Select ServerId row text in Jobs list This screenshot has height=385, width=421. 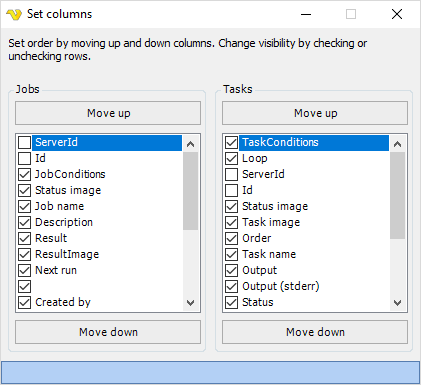(56, 142)
